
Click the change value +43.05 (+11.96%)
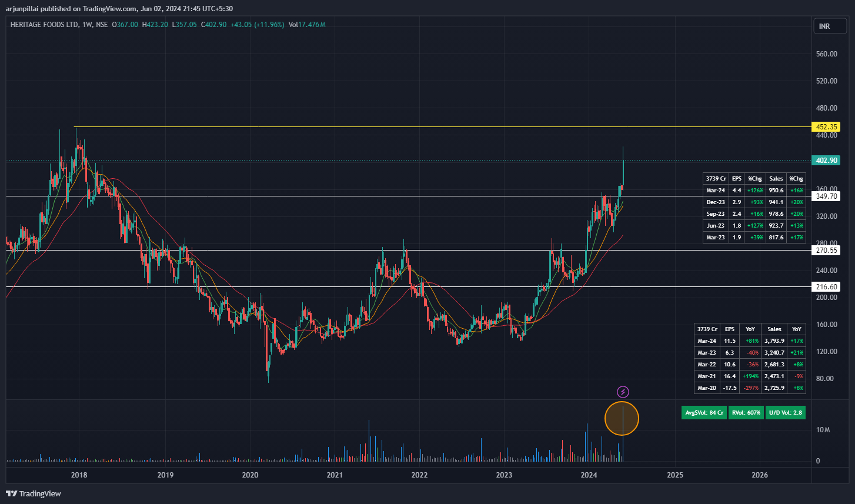coord(257,25)
